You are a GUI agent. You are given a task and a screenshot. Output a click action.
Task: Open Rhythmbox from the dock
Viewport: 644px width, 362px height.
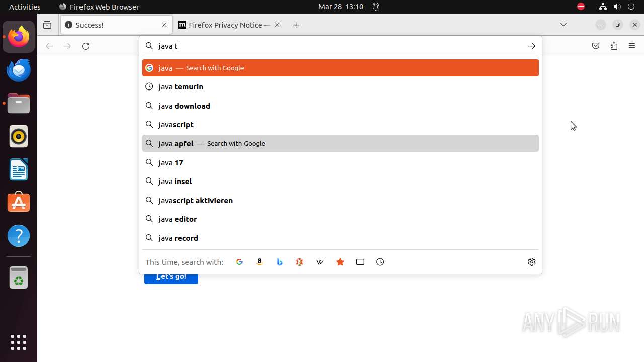point(19,136)
